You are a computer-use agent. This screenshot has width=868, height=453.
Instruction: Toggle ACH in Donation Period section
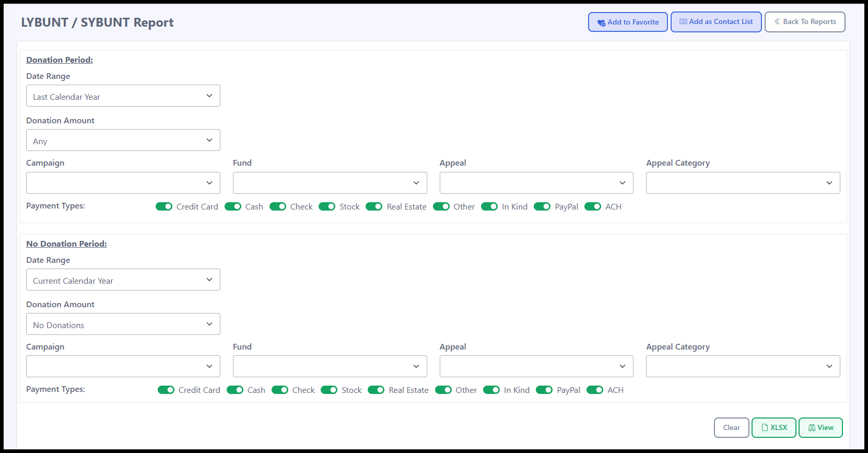[593, 206]
